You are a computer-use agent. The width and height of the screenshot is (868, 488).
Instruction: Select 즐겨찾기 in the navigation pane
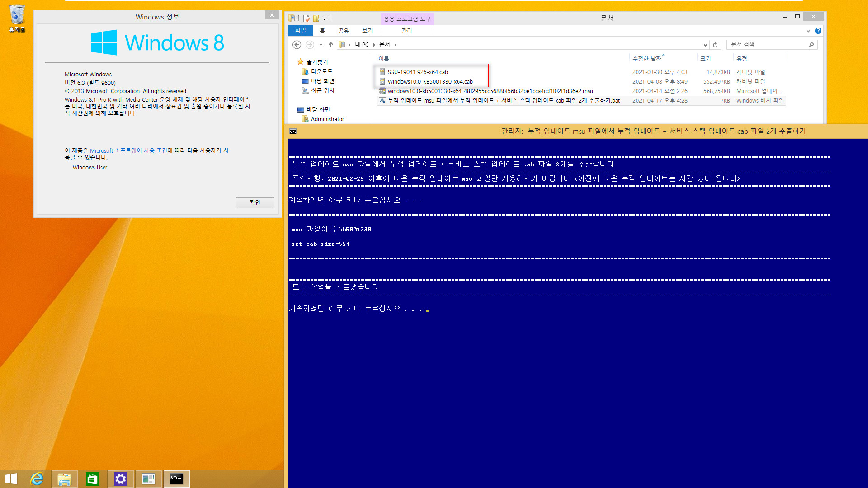coord(317,62)
